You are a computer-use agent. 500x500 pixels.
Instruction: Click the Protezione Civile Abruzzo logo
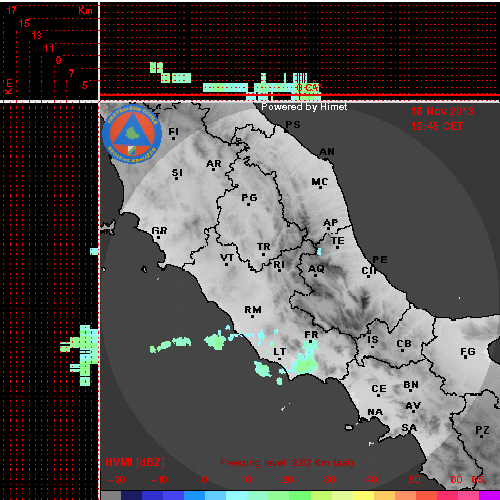click(x=132, y=134)
